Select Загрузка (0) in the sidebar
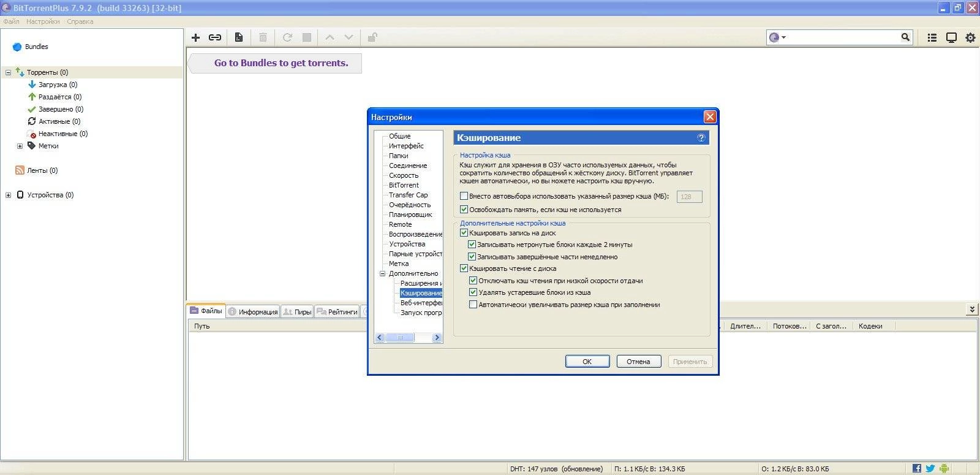Image resolution: width=980 pixels, height=475 pixels. (x=58, y=85)
